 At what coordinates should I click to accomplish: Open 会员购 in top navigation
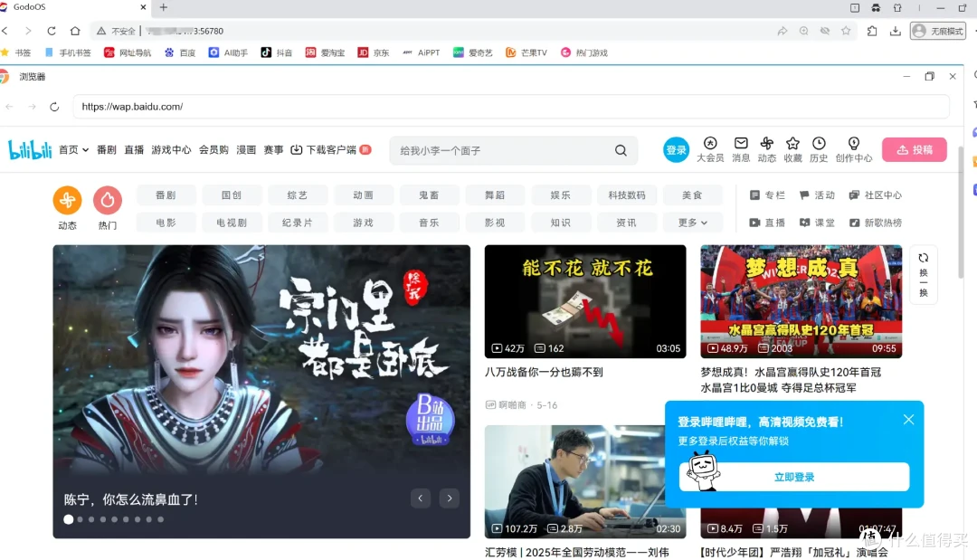(x=213, y=149)
